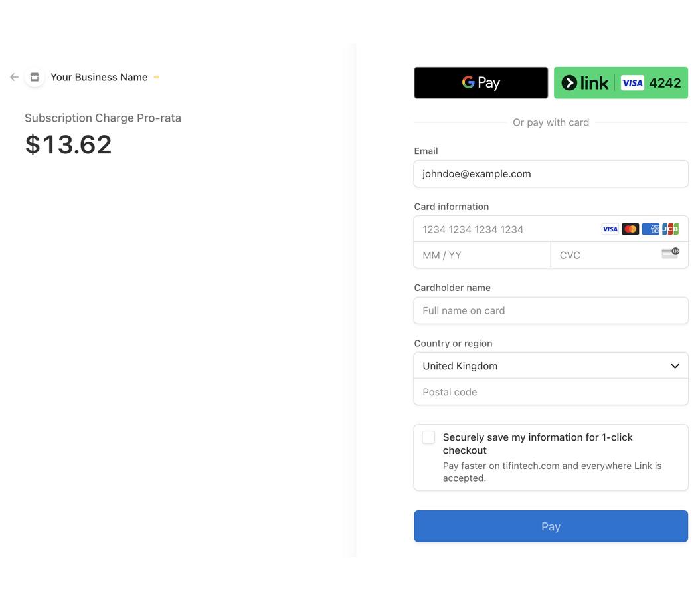Open the Country or region dropdown
Viewport: 700px width, 598px height.
[551, 365]
